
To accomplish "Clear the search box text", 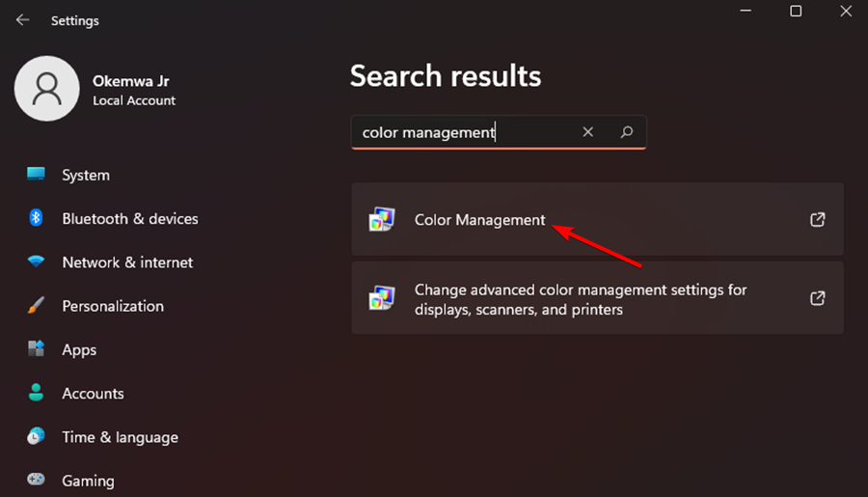I will pyautogui.click(x=588, y=132).
